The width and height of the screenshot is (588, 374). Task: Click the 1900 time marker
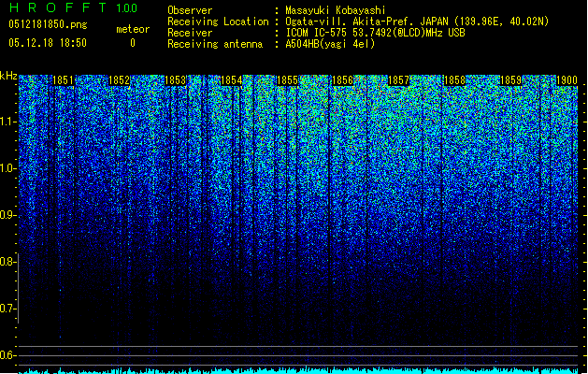[x=566, y=80]
